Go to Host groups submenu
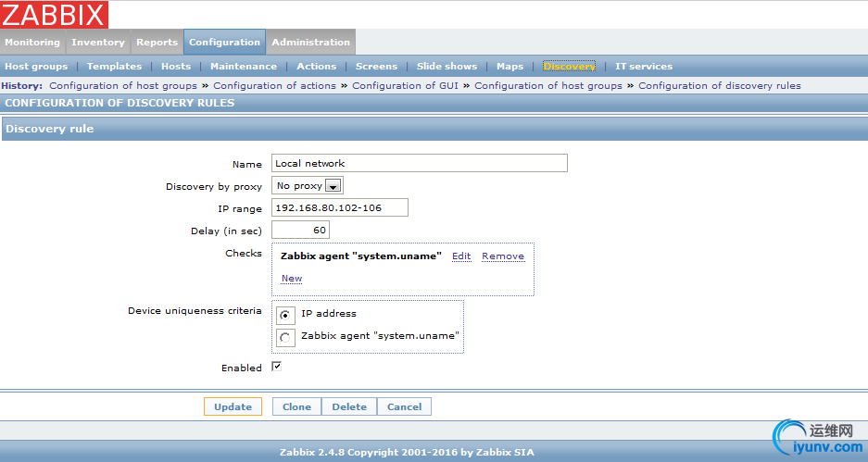This screenshot has width=868, height=462. pos(36,67)
